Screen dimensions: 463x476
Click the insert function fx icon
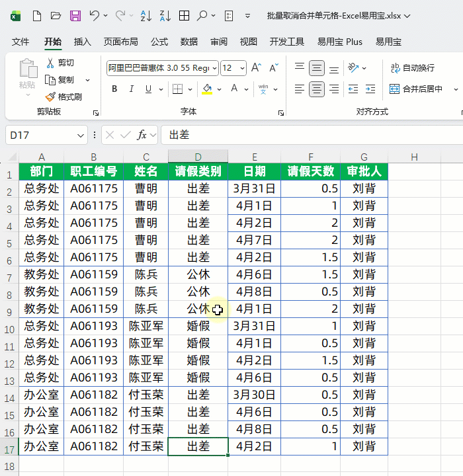pyautogui.click(x=142, y=135)
